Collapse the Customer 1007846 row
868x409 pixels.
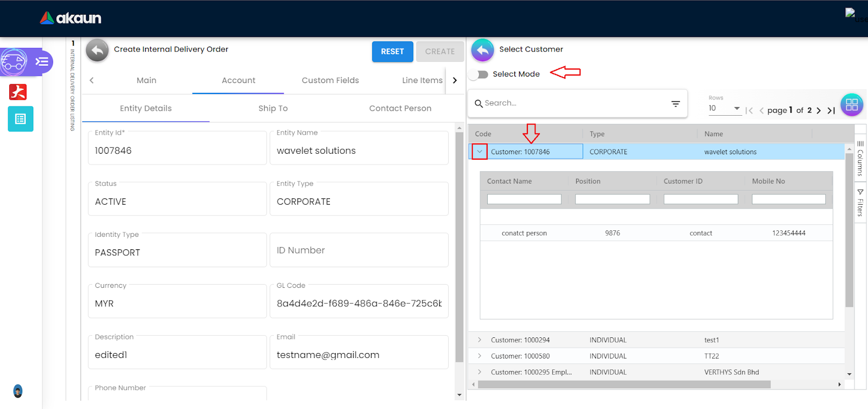[480, 152]
